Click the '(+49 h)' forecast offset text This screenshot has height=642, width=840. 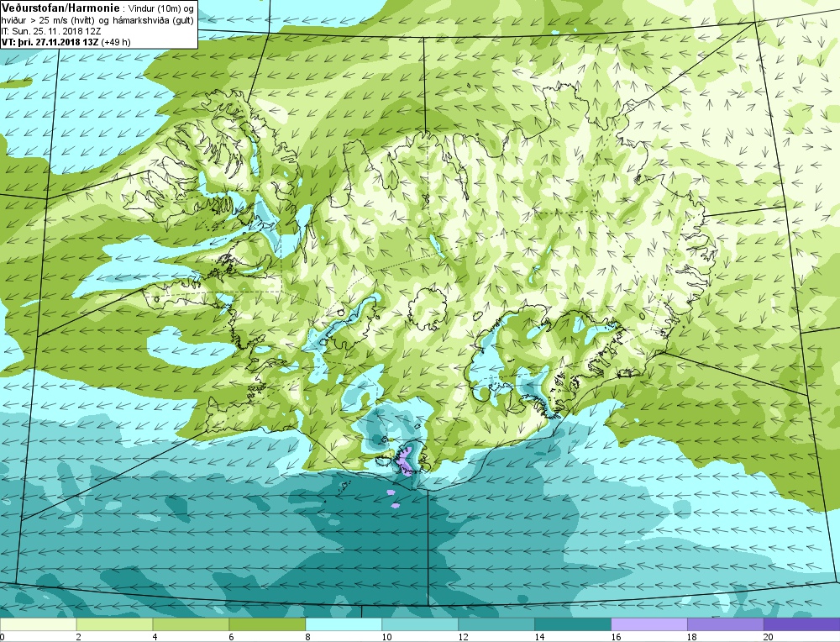[115, 42]
